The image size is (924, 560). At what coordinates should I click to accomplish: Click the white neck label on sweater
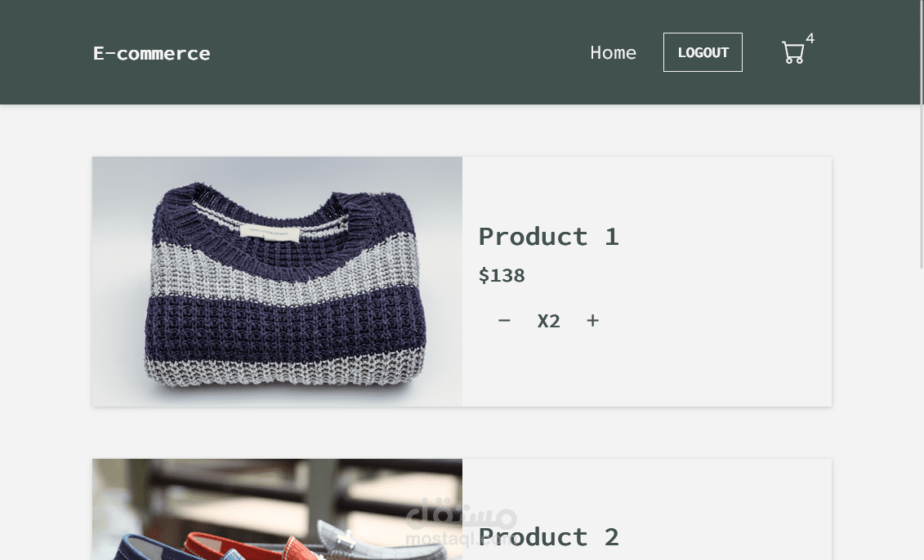tap(269, 233)
